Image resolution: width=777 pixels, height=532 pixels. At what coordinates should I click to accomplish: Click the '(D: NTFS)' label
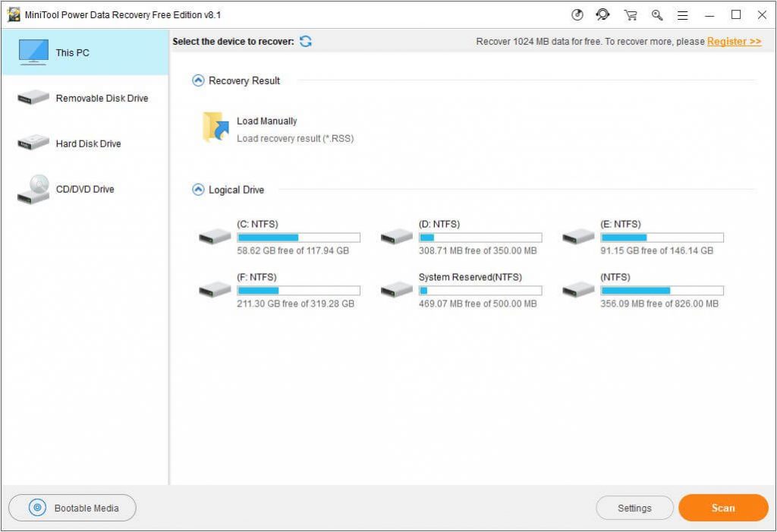click(x=439, y=224)
